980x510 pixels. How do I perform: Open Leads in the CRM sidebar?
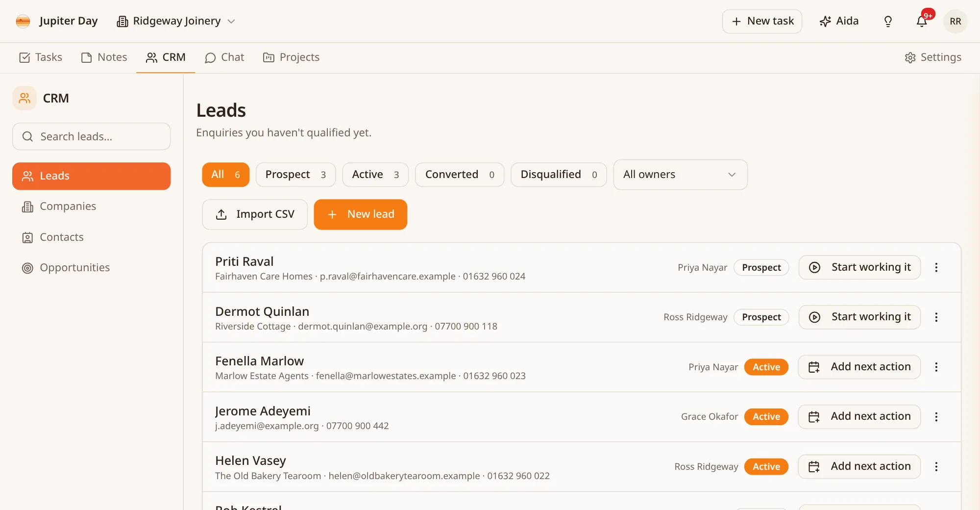coord(92,176)
